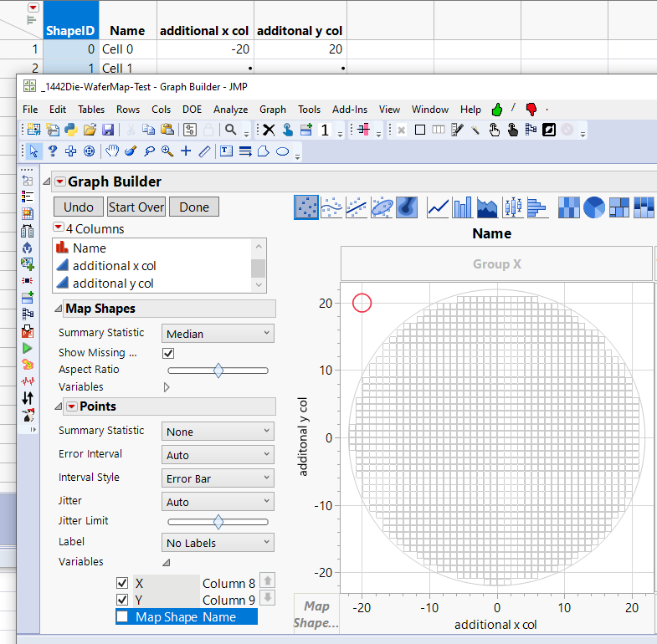Choose the Lasso selection tool
This screenshot has width=657, height=644.
click(x=149, y=151)
